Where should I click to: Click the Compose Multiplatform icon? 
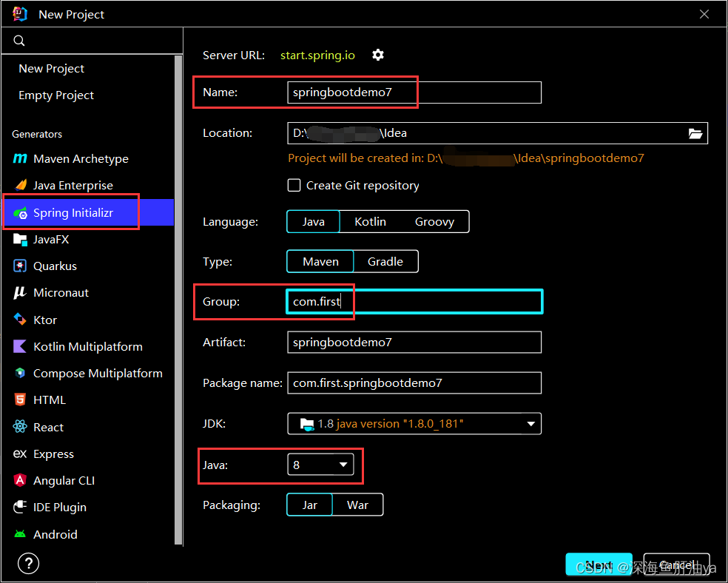click(20, 373)
